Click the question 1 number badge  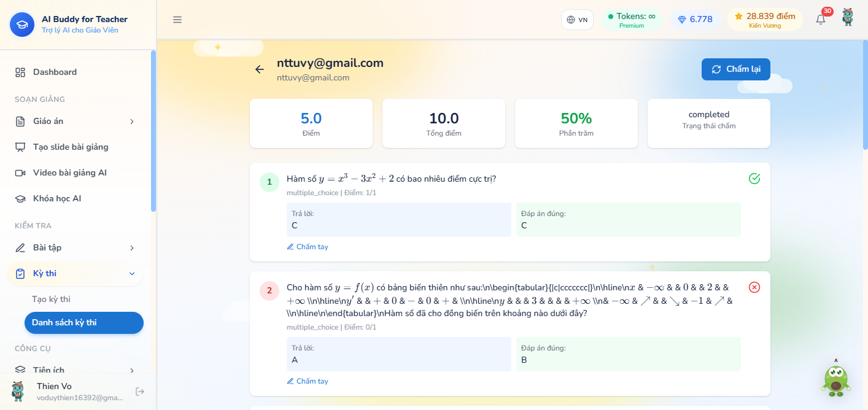click(269, 182)
